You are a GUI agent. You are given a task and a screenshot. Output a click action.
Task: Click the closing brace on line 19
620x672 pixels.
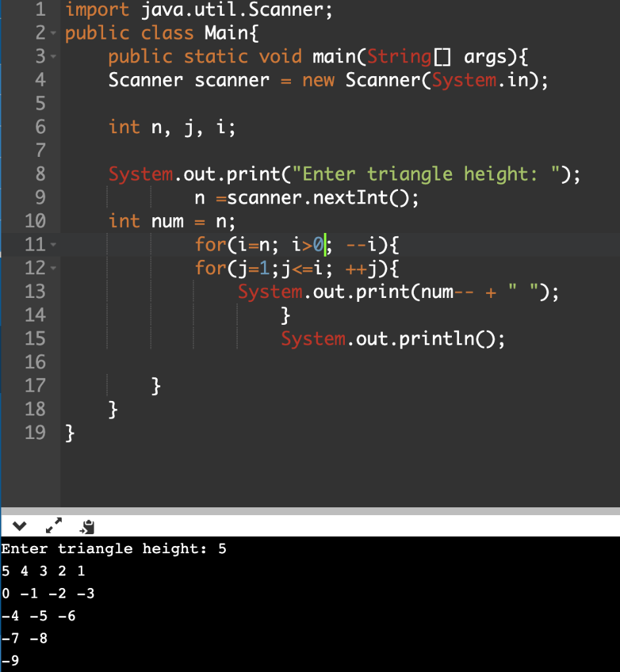pos(69,432)
